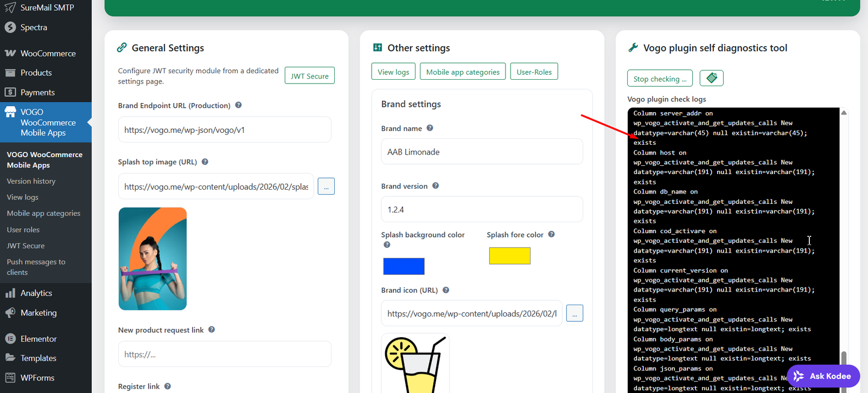
Task: Pick the blue Splash background color swatch
Action: 404,266
